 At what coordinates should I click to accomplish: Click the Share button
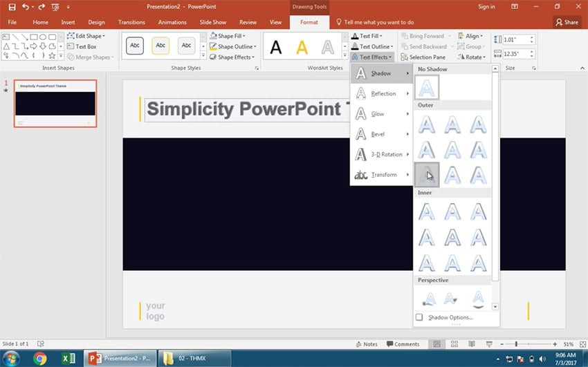pos(567,22)
